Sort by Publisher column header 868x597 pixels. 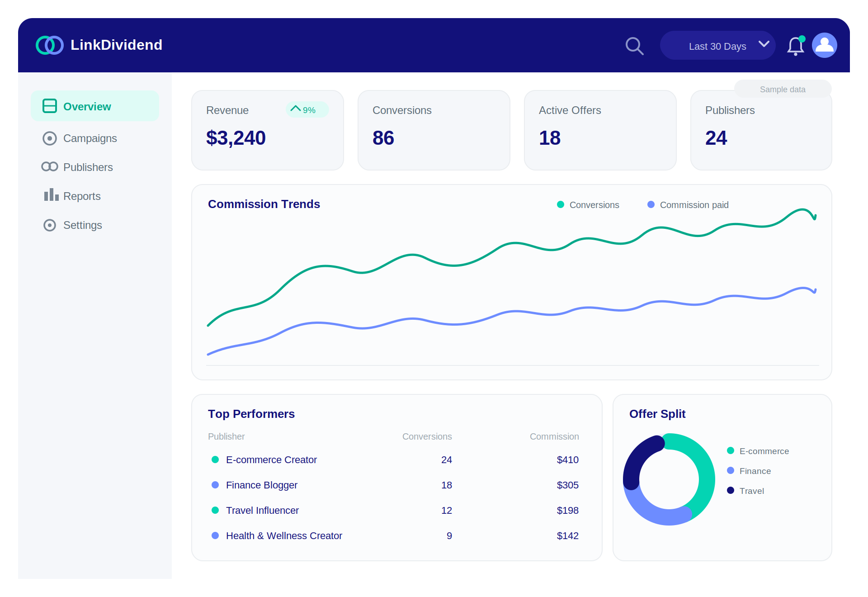pyautogui.click(x=226, y=436)
